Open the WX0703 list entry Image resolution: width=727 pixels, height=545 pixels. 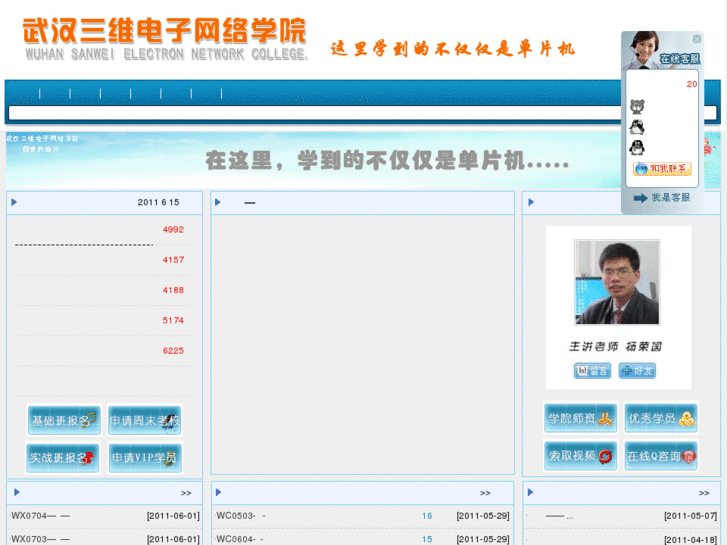click(x=40, y=539)
